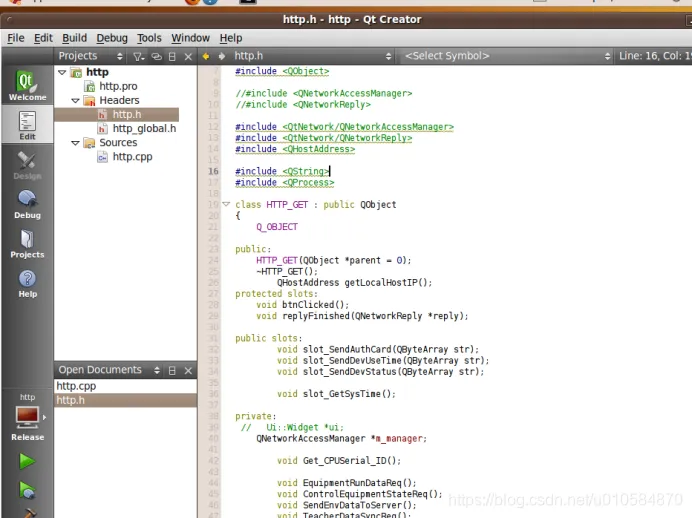Collapse the Headers folder
The image size is (692, 518).
pyautogui.click(x=75, y=101)
